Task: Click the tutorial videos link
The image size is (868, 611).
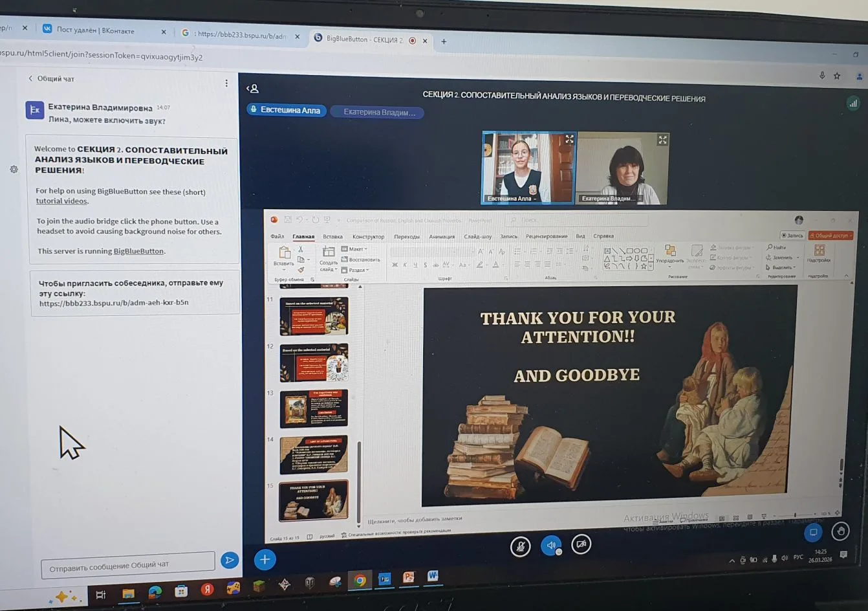Action: click(61, 201)
